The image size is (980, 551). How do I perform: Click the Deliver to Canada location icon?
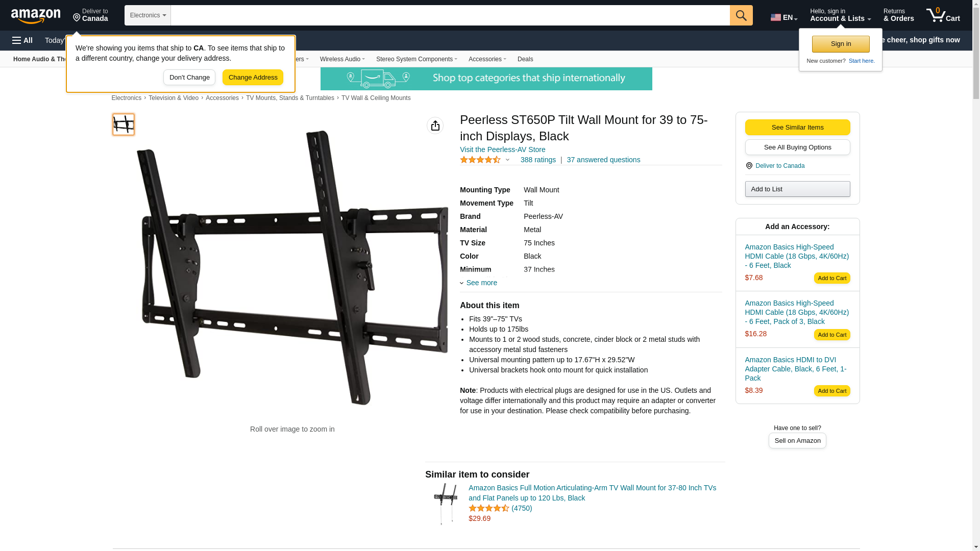(x=749, y=166)
